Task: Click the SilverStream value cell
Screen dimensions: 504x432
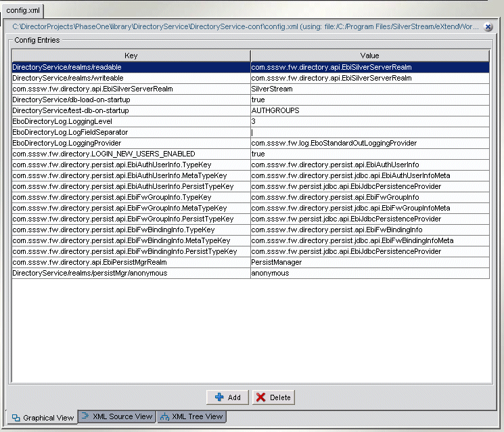Action: point(370,89)
